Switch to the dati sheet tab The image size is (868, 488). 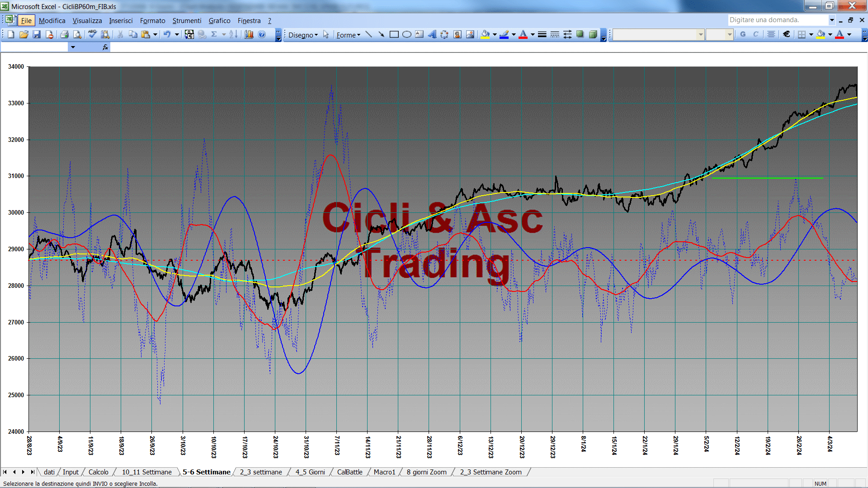click(x=49, y=472)
